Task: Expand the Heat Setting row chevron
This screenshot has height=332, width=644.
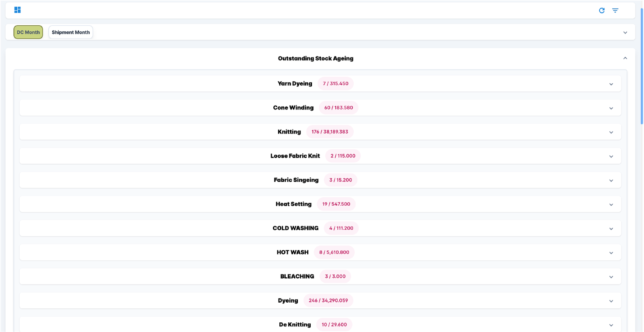Action: pos(611,205)
